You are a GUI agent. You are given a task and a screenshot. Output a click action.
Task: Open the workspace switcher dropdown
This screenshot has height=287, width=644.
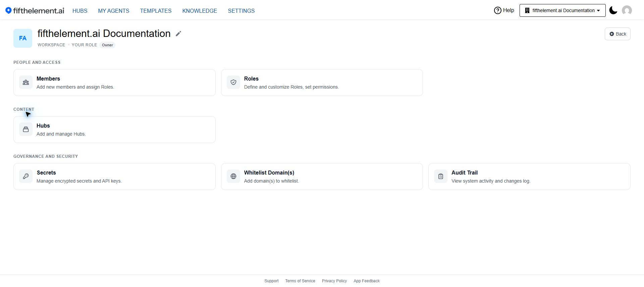pyautogui.click(x=562, y=10)
